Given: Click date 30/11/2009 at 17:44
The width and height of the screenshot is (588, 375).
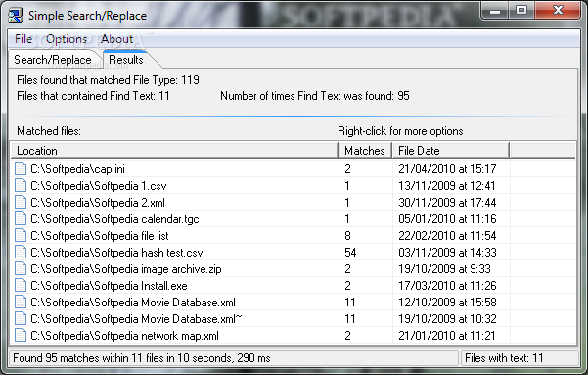Looking at the screenshot, I should (447, 202).
